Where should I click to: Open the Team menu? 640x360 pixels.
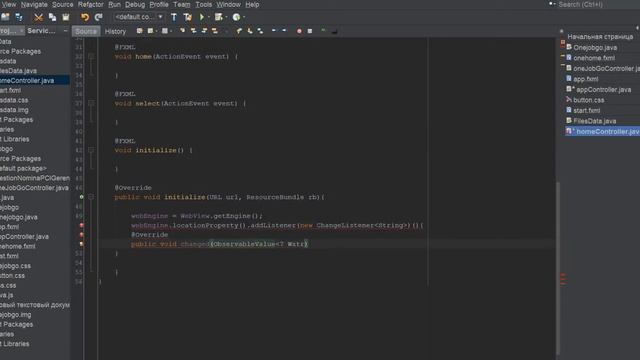pos(182,4)
